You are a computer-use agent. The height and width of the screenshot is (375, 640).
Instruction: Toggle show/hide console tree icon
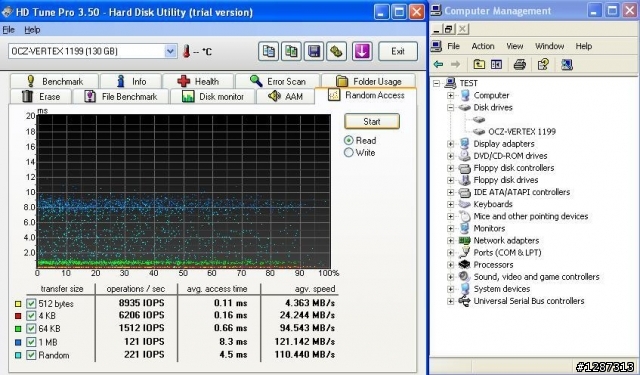pos(496,64)
